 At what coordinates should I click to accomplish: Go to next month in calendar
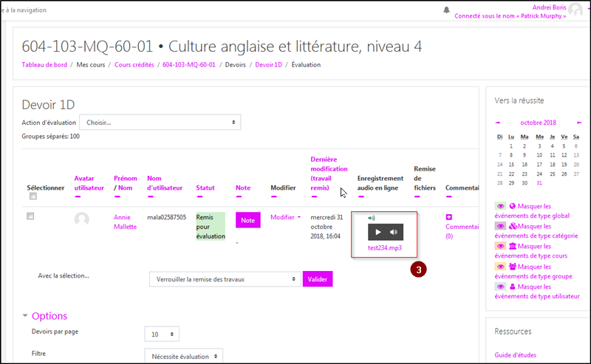(x=579, y=123)
